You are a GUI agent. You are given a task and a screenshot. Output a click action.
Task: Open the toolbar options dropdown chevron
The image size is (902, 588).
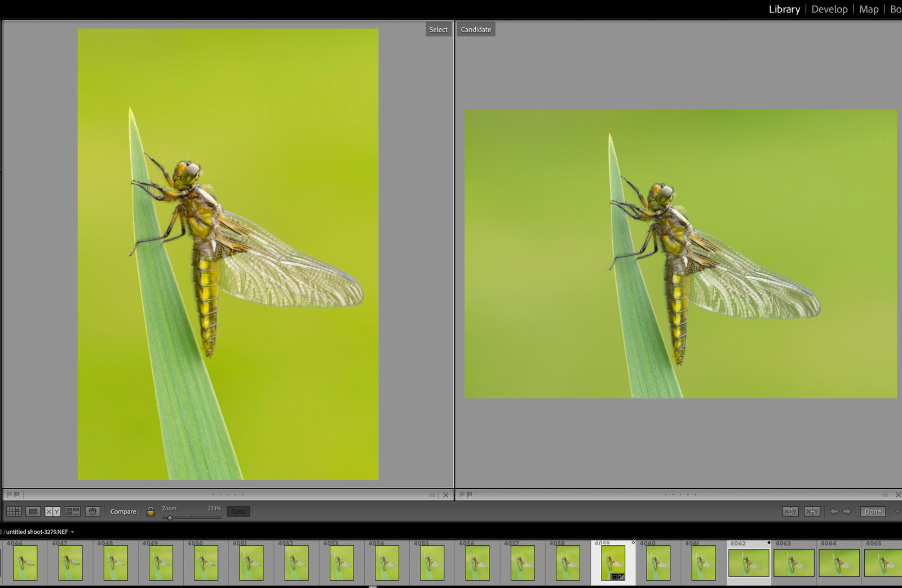click(x=897, y=511)
